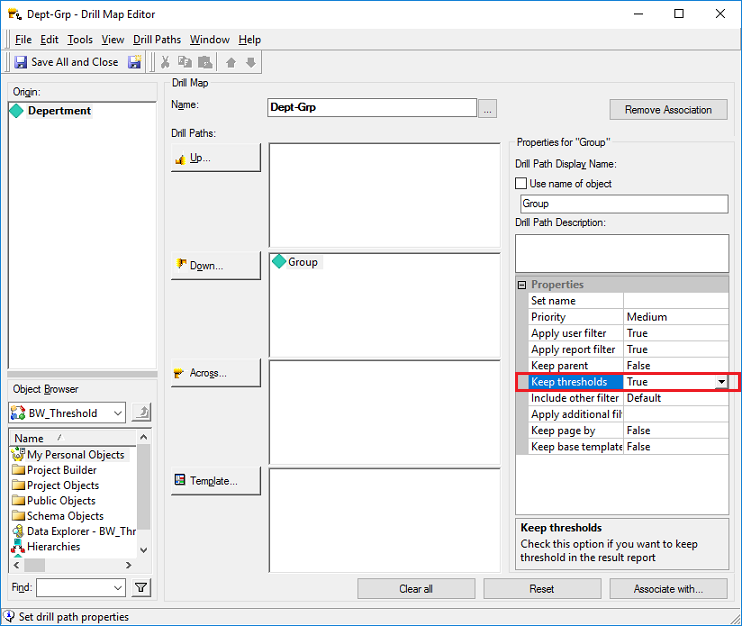Select the Include other filter property
Viewport: 742px width, 626px height.
628,398
